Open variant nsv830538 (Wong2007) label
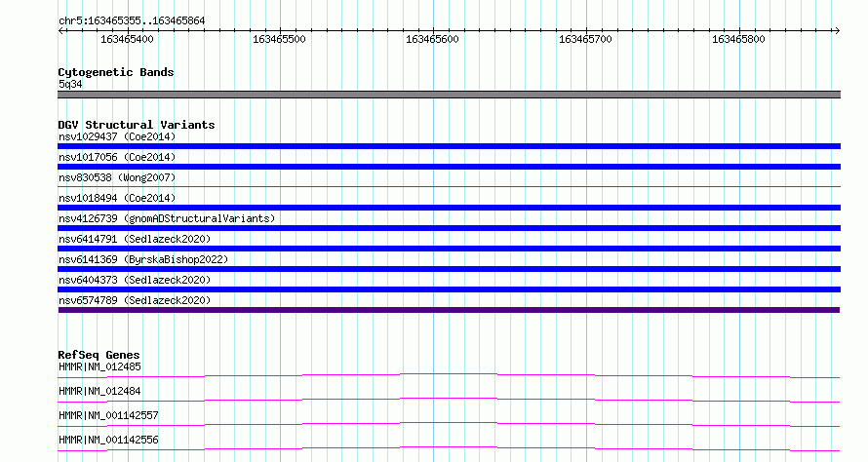Image resolution: width=868 pixels, height=462 pixels. pos(117,177)
